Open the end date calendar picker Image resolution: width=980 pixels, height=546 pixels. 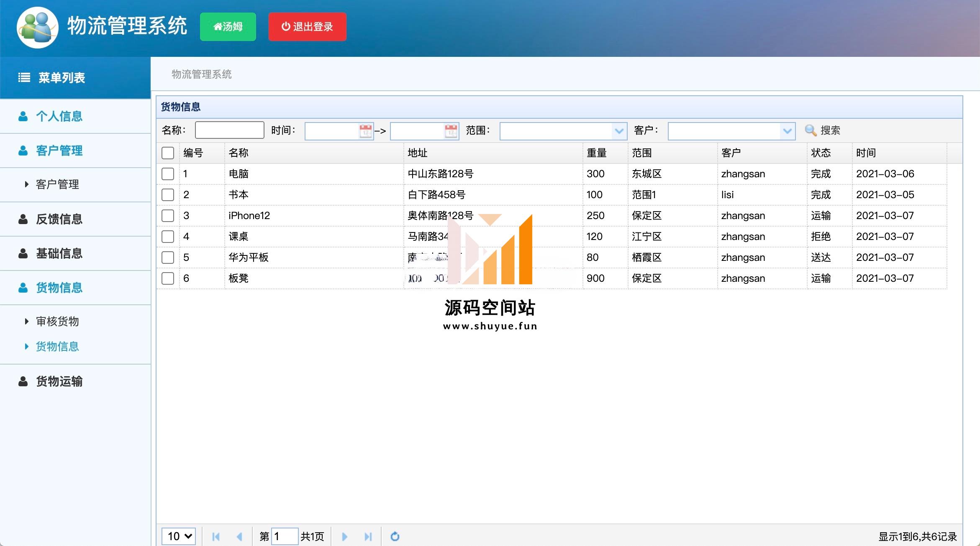pyautogui.click(x=451, y=131)
